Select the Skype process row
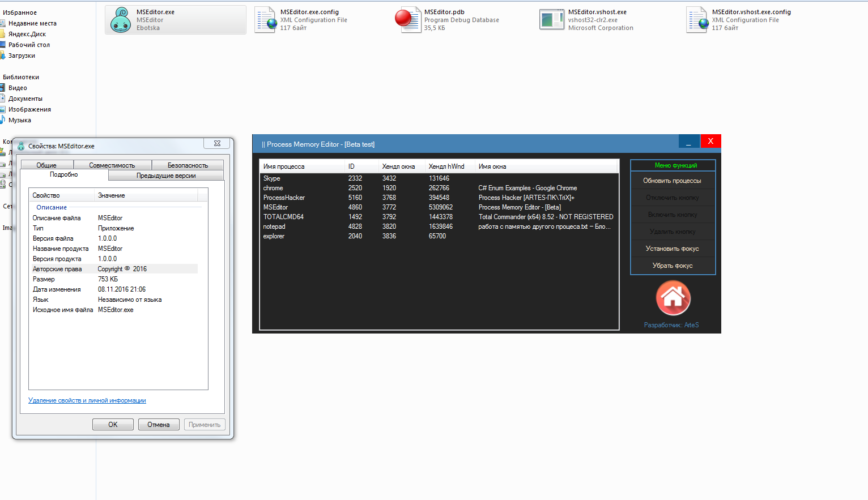The height and width of the screenshot is (500, 868). coord(439,178)
